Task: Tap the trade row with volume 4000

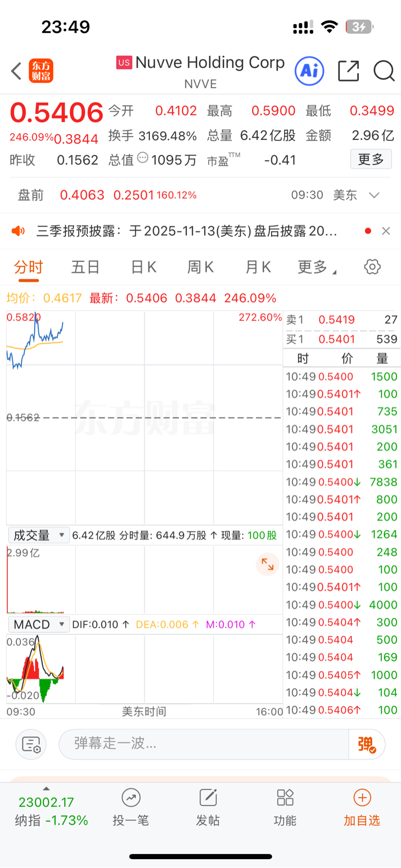Action: pos(342,605)
